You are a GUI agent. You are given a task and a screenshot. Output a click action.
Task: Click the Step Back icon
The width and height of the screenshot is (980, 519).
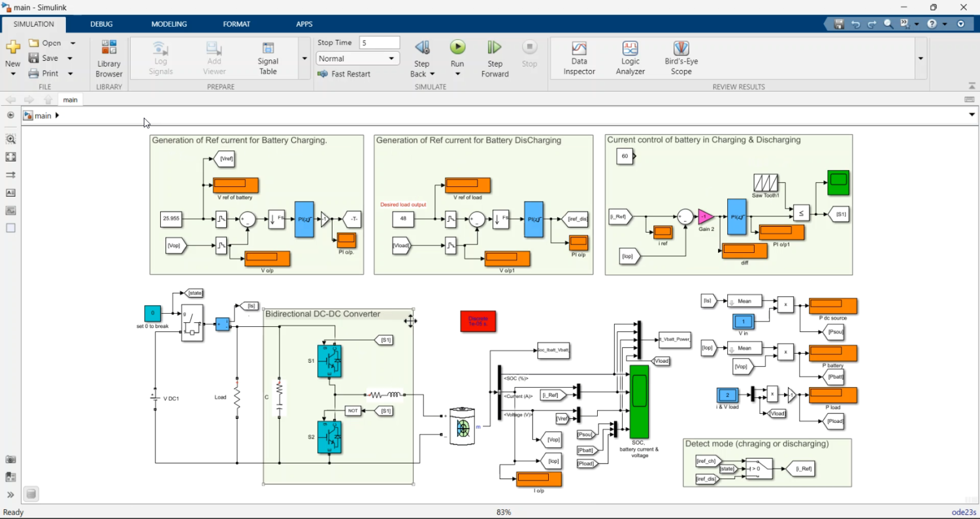click(422, 48)
